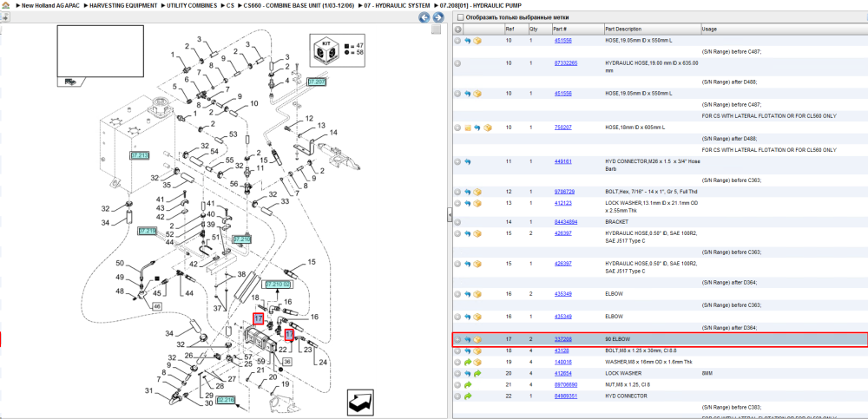Select callout number 56 in diagram
868x419 pixels.
point(234,184)
